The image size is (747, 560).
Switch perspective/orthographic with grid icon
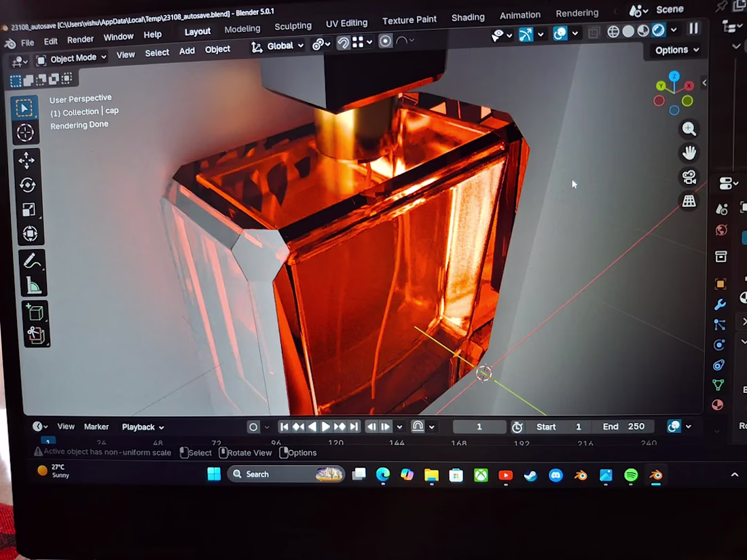pyautogui.click(x=689, y=201)
